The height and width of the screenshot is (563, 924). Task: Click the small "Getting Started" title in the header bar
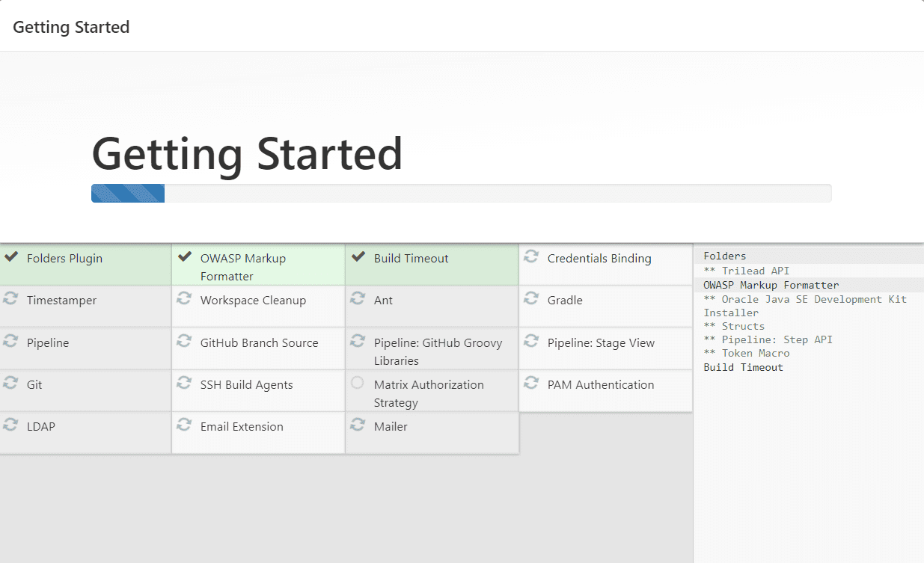click(x=71, y=28)
